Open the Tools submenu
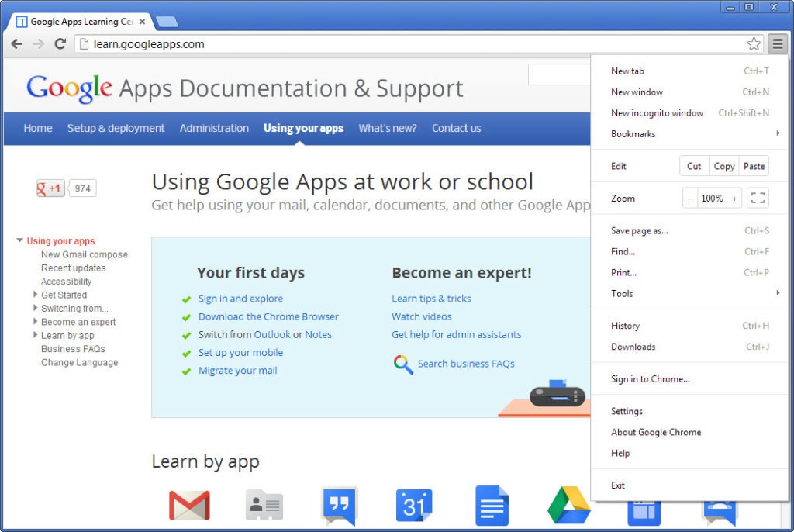The height and width of the screenshot is (532, 794). point(689,293)
